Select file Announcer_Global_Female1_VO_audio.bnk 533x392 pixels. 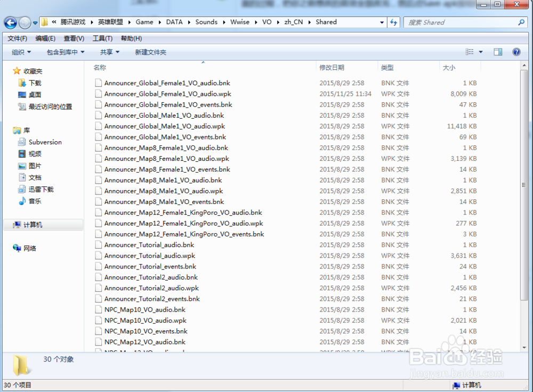click(167, 83)
